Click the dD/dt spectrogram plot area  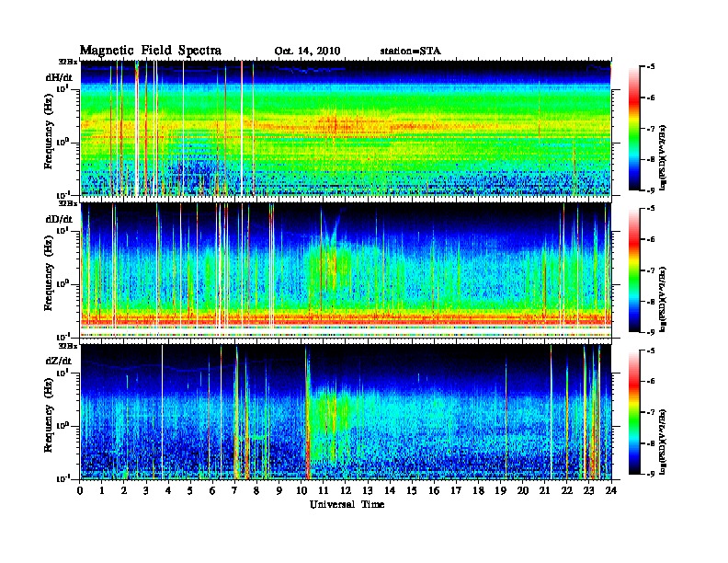[x=346, y=270]
